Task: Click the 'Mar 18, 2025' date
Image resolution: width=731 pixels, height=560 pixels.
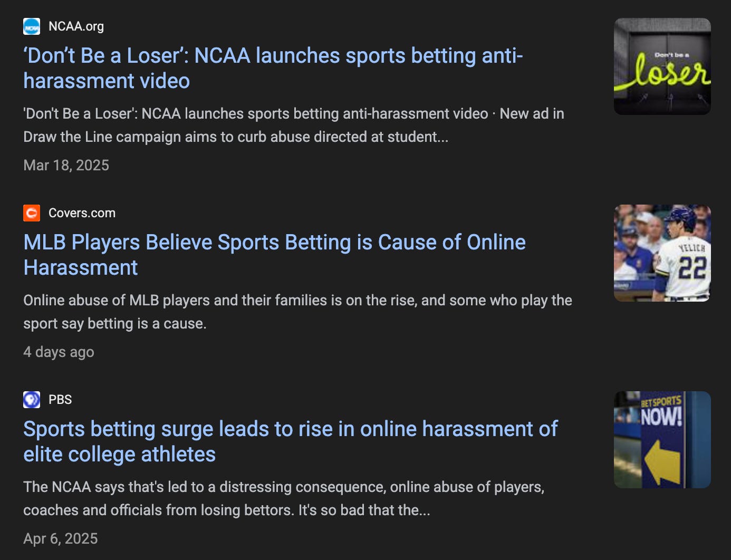Action: click(66, 166)
